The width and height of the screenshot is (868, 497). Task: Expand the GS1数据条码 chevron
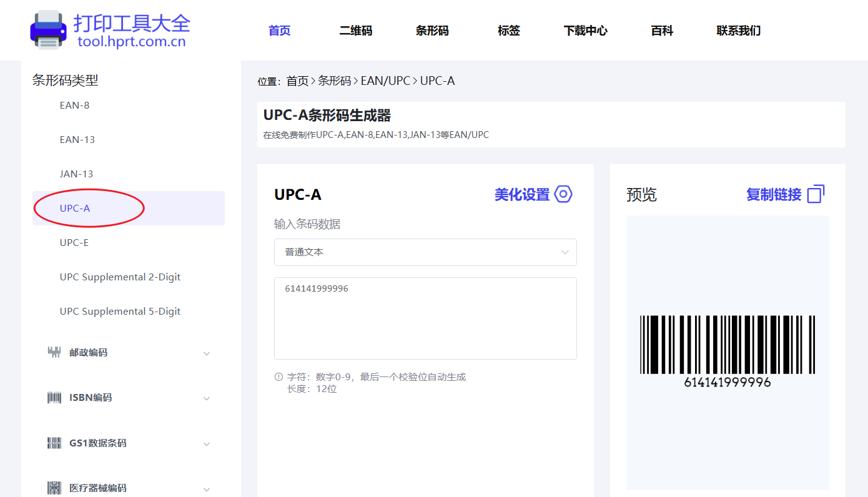coord(207,444)
